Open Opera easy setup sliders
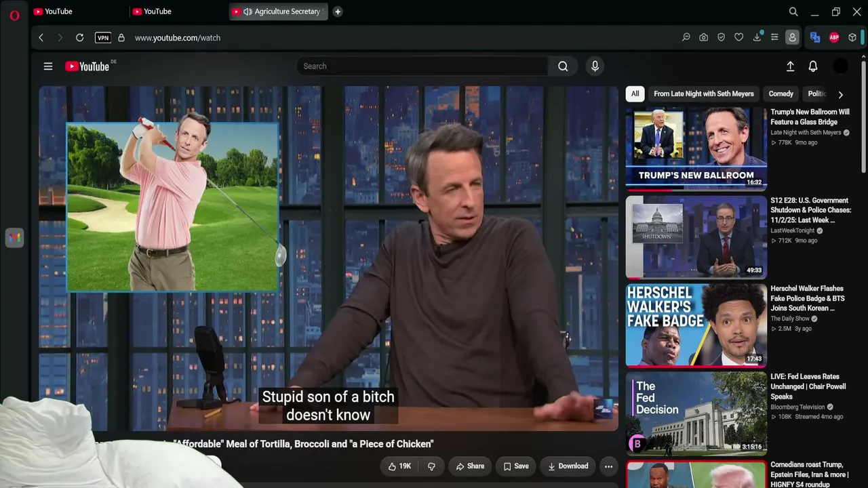The image size is (868, 488). coord(774,38)
